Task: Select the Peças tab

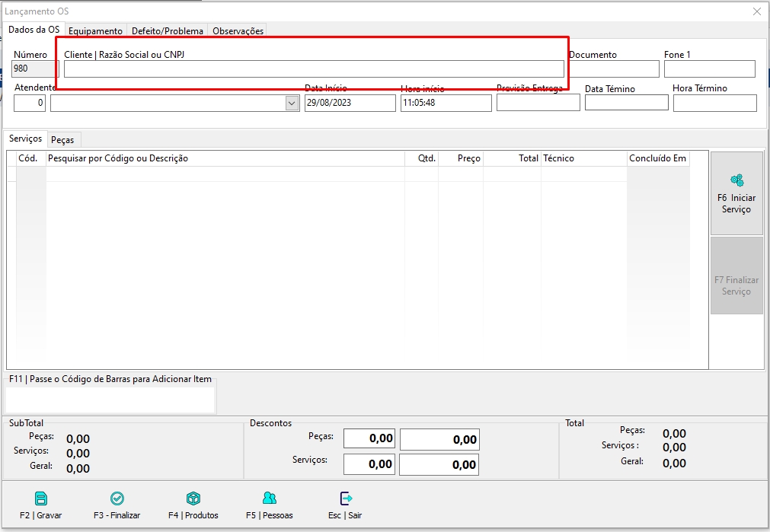Action: coord(63,140)
